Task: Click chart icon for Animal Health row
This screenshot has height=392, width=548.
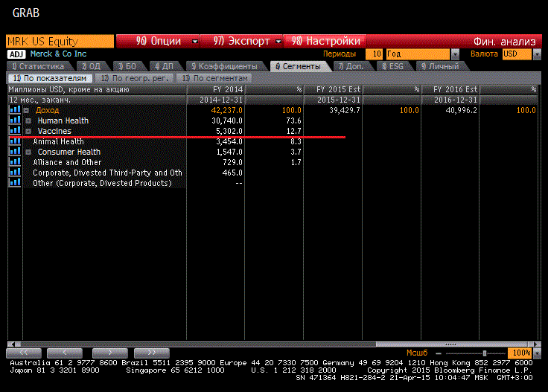Action: point(14,141)
